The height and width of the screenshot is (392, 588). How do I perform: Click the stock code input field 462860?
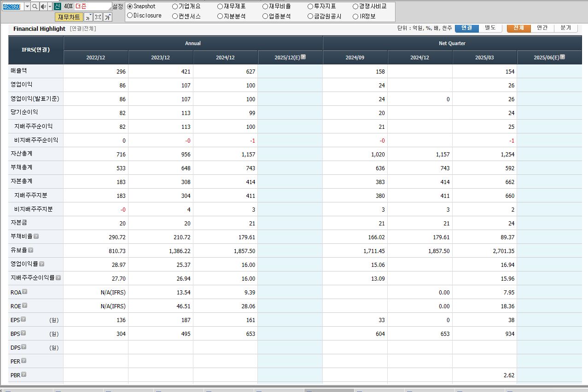click(x=13, y=6)
